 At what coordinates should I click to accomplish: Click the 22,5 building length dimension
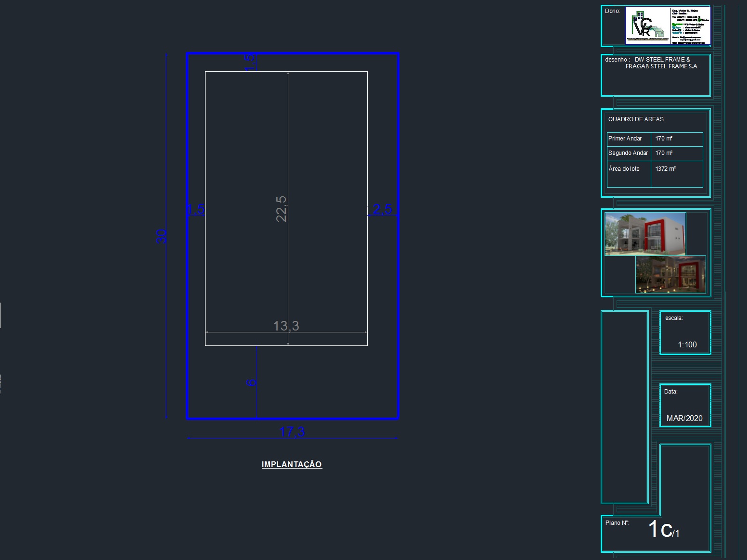click(281, 208)
